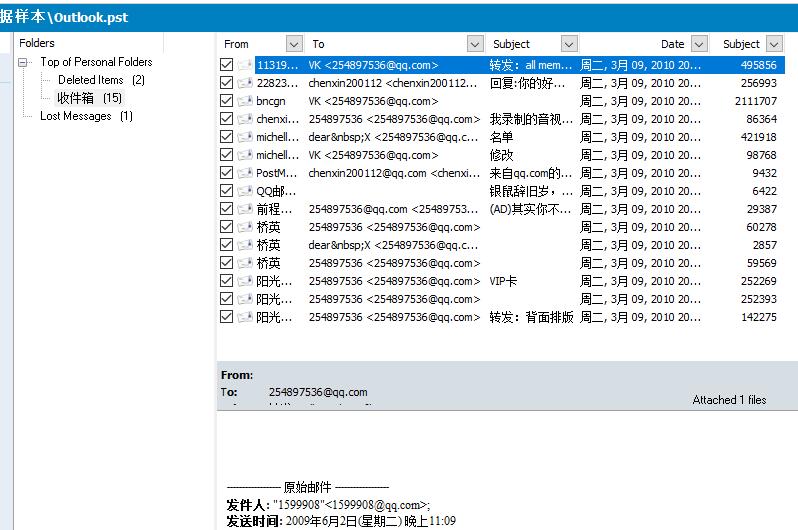Sort by the first Subject column header
The width and height of the screenshot is (798, 530).
pos(511,44)
